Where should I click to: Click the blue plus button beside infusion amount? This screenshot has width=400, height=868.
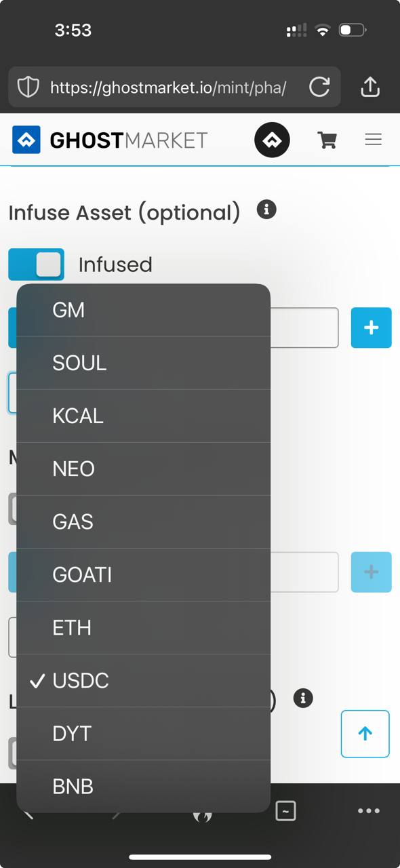pyautogui.click(x=372, y=328)
